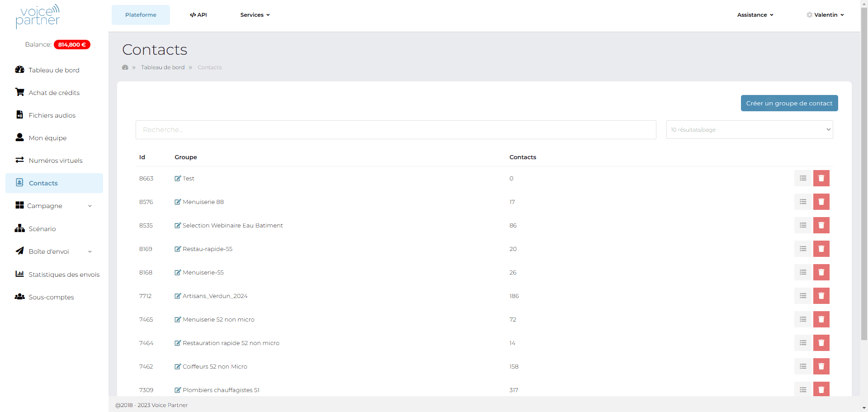The height and width of the screenshot is (412, 868).
Task: View Restauration rapide 52 non micro list
Action: click(802, 343)
